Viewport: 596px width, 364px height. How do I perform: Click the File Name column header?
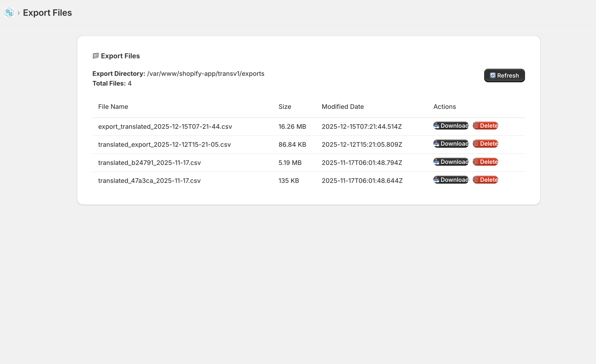tap(113, 107)
